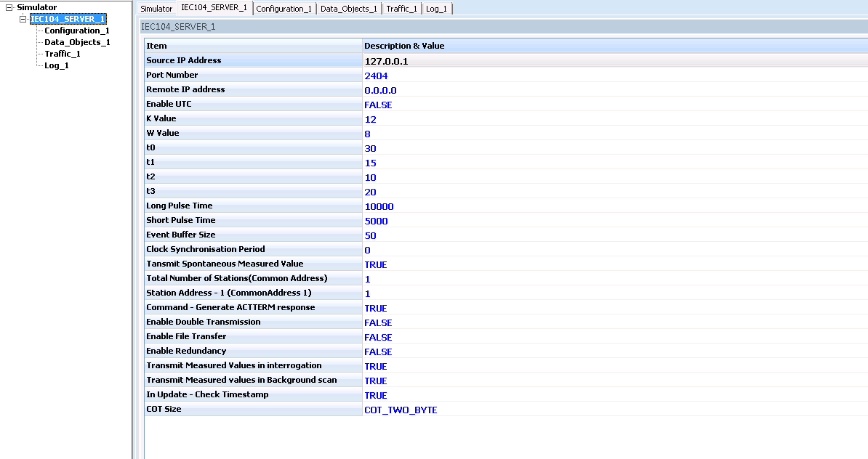Switch to the Traffic_1 tab
Image resolution: width=868 pixels, height=459 pixels.
click(x=402, y=9)
